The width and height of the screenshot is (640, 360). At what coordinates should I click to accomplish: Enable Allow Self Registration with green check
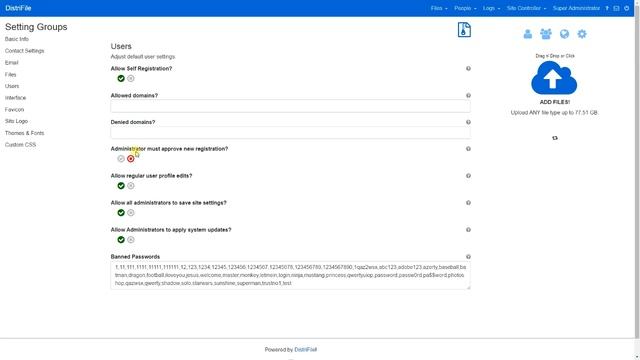[121, 78]
